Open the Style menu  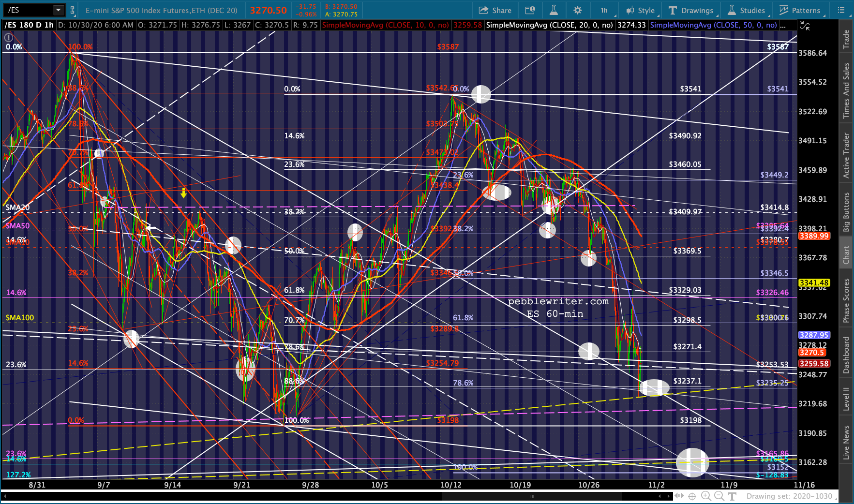pos(640,10)
